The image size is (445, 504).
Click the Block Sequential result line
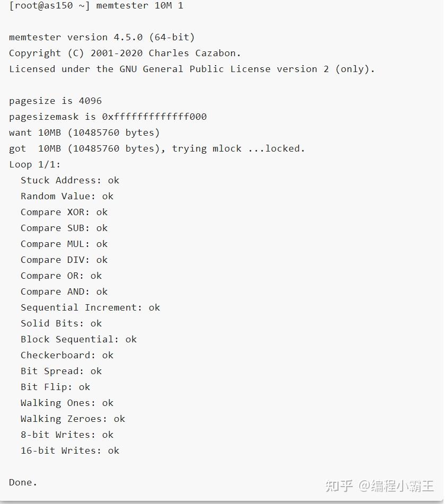78,339
